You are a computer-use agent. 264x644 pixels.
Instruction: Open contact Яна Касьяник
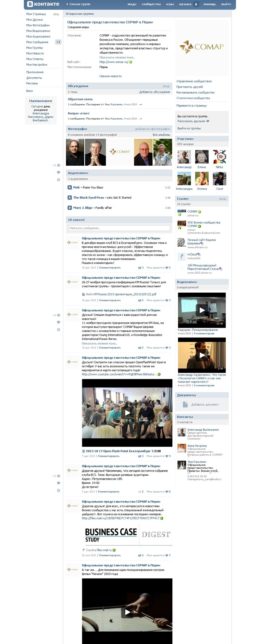click(x=197, y=462)
